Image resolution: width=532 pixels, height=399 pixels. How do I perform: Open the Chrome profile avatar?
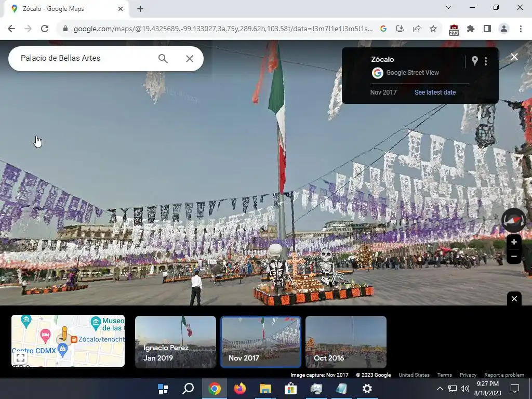pyautogui.click(x=504, y=29)
